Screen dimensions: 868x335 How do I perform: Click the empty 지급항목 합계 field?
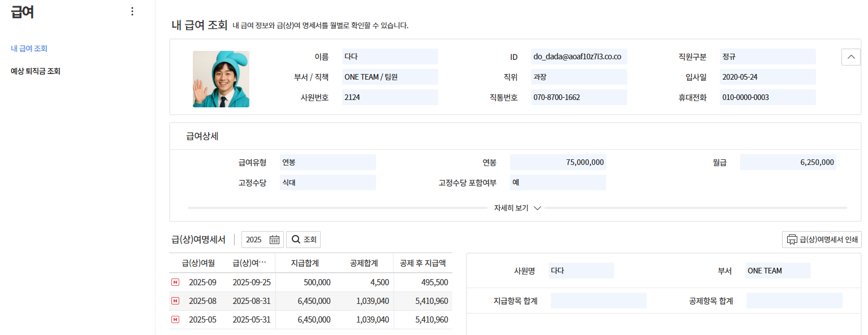(x=598, y=300)
